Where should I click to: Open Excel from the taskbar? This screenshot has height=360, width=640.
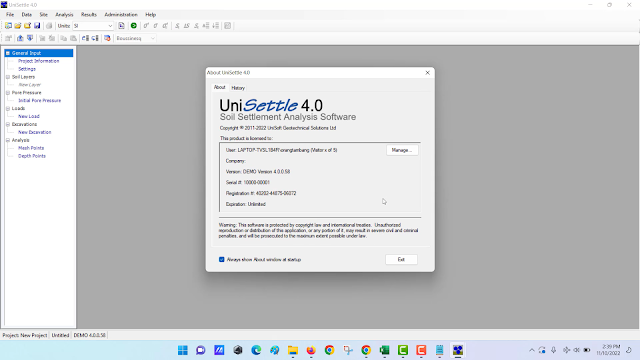click(384, 350)
